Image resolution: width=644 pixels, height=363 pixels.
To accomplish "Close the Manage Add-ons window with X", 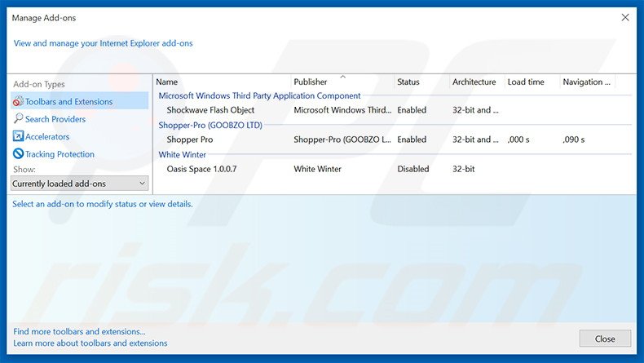I will pyautogui.click(x=625, y=17).
